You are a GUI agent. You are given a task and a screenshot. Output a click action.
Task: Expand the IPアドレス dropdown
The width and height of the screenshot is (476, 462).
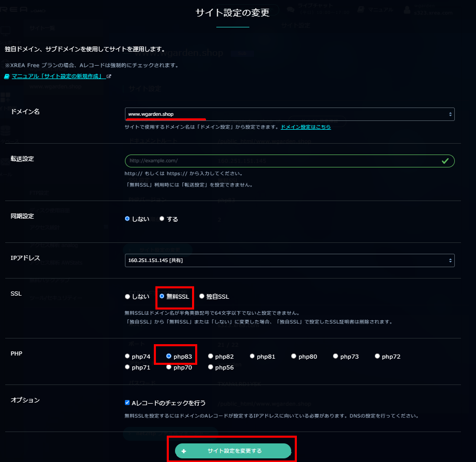289,260
